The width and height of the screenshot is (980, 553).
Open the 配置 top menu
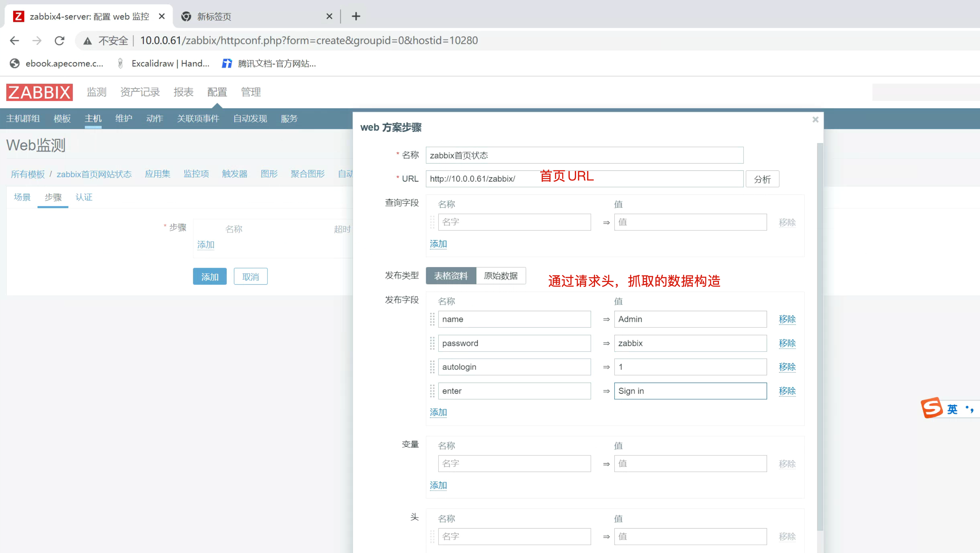coord(217,92)
